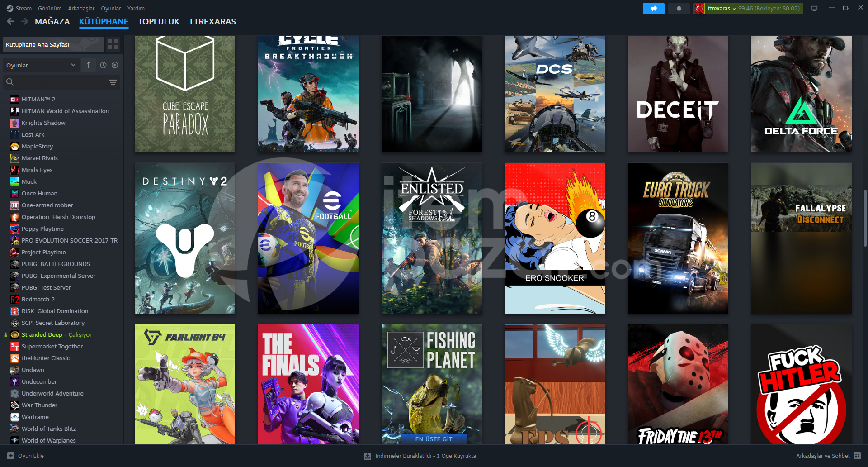Click the sort ascending arrow icon
The width and height of the screenshot is (868, 467).
coord(89,65)
